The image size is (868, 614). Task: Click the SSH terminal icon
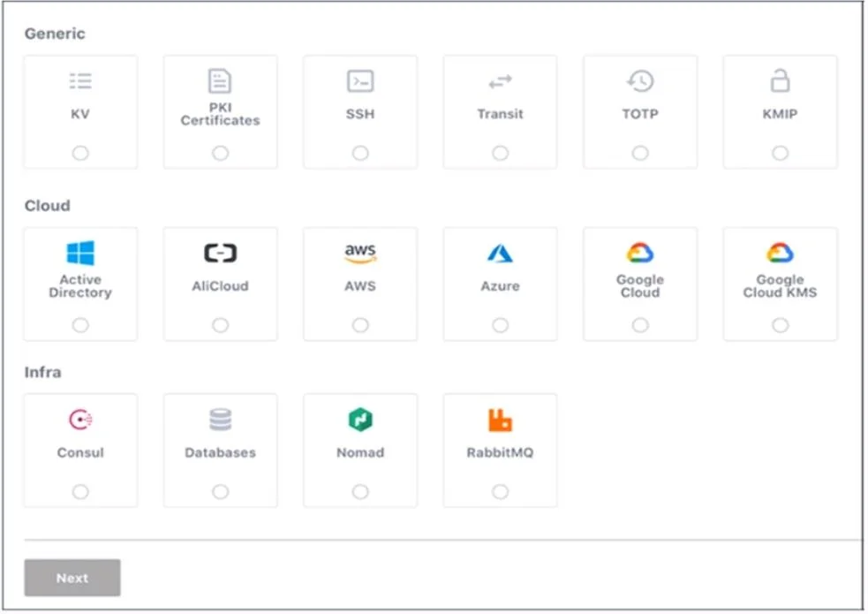tap(360, 81)
